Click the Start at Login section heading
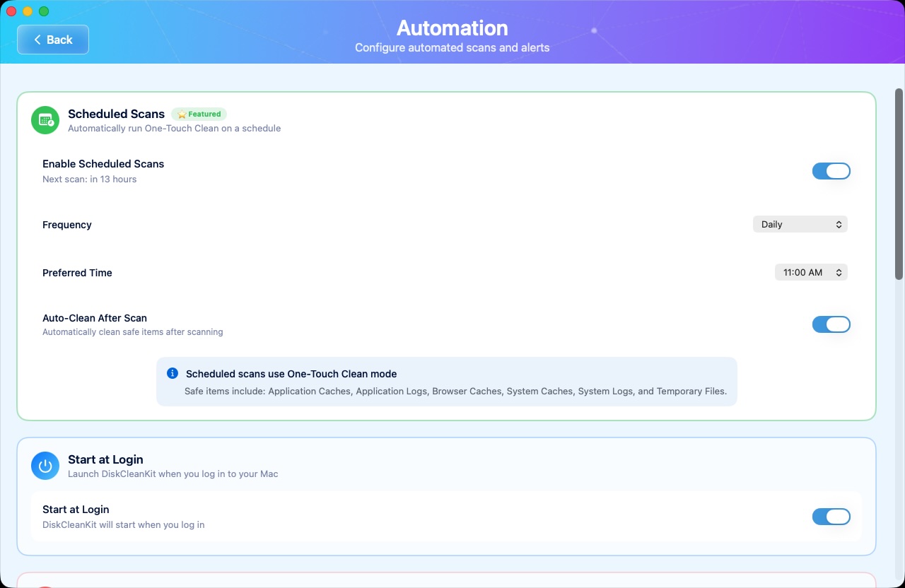The width and height of the screenshot is (905, 588). [105, 459]
